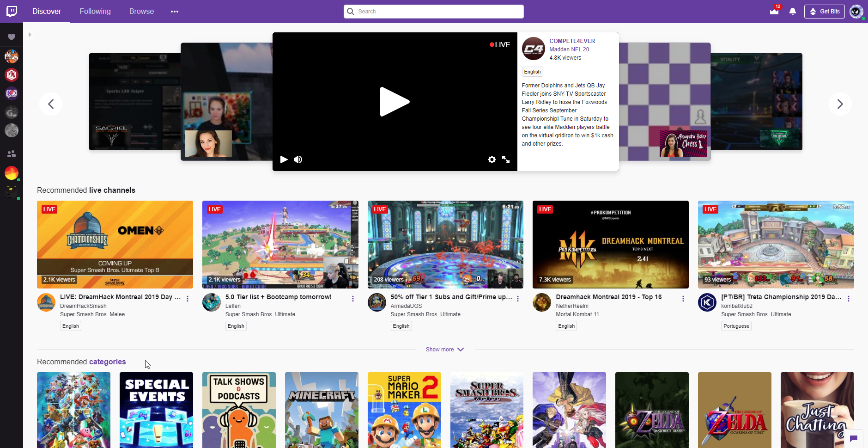Open the Treta Championship stream thumbnail

776,245
